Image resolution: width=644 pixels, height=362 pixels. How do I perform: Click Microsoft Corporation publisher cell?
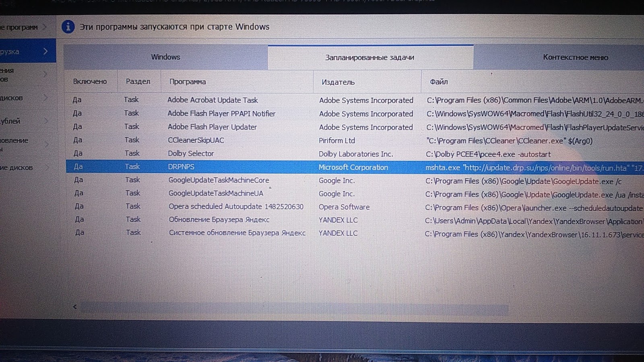353,167
